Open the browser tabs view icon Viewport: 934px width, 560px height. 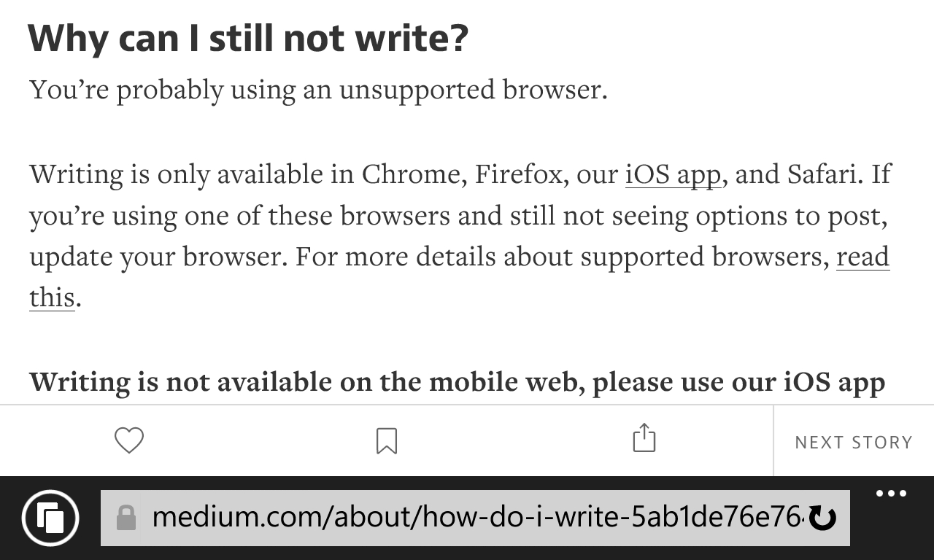(50, 518)
